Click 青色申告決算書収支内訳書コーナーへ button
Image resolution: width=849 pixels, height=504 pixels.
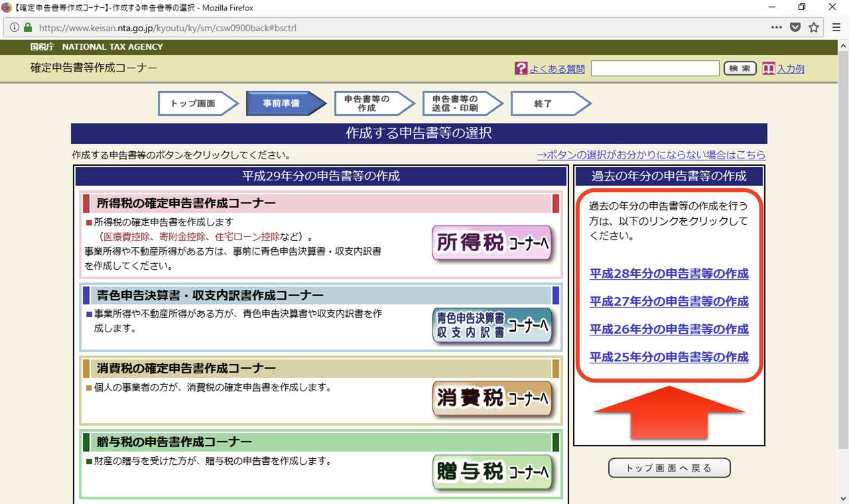[x=492, y=326]
